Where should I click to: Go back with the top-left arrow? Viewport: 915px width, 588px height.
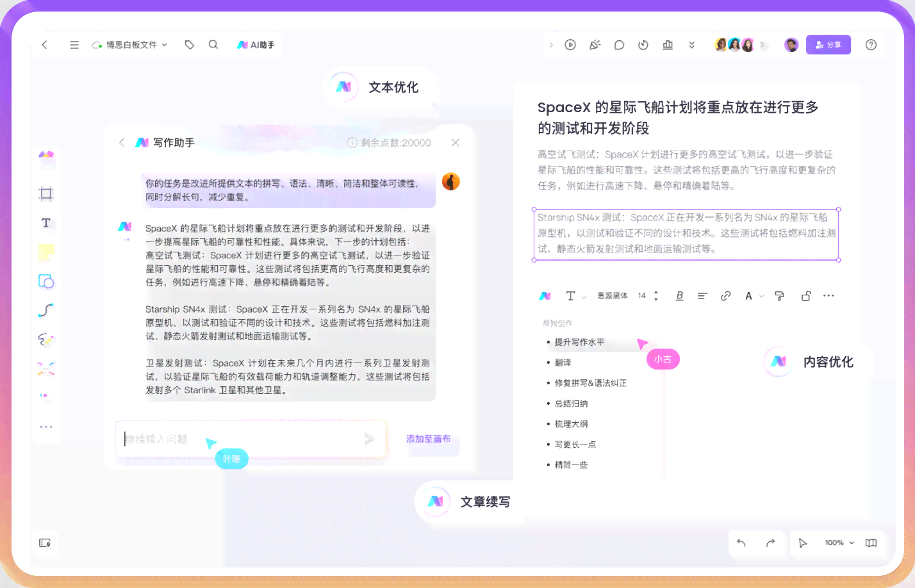[44, 45]
